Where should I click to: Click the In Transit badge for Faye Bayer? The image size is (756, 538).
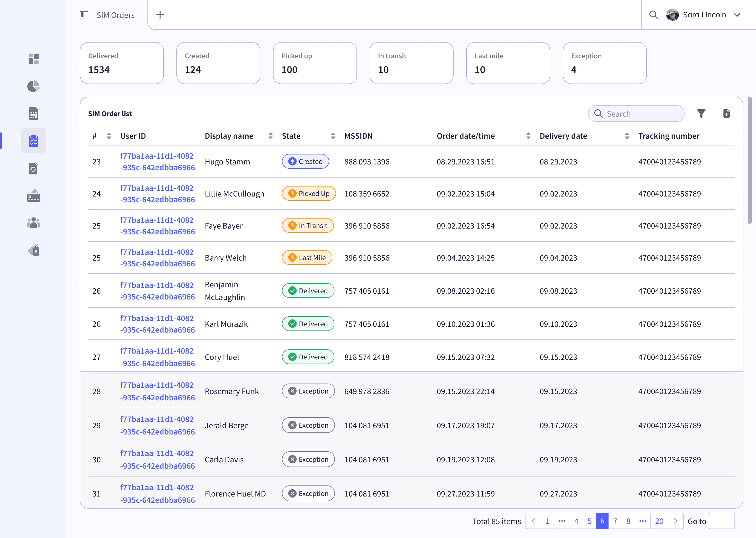click(308, 226)
